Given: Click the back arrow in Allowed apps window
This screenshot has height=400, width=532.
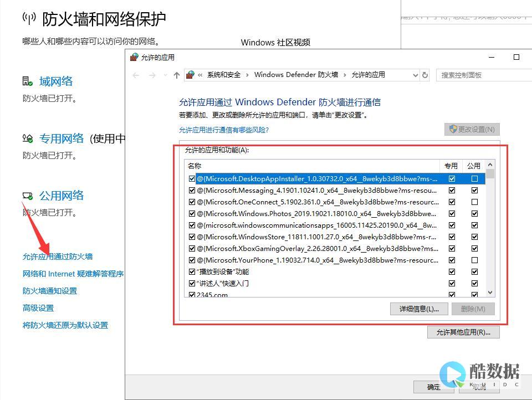Looking at the screenshot, I should [x=136, y=75].
